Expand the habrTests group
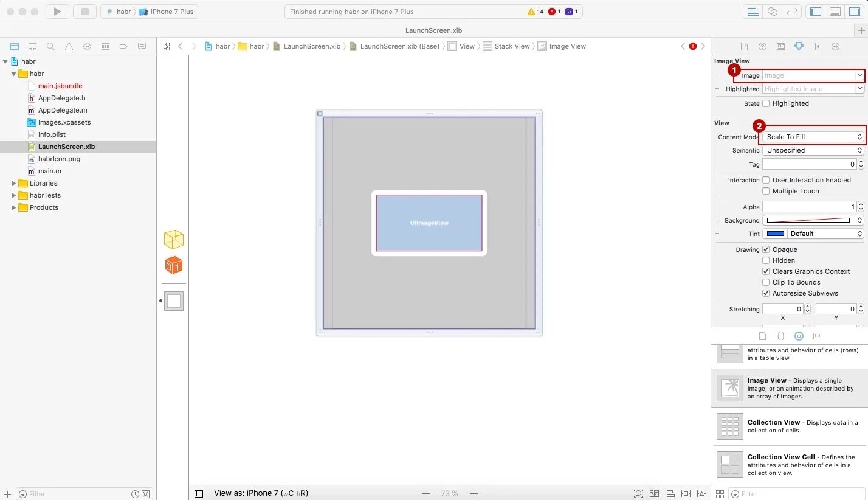The image size is (868, 500). 13,195
